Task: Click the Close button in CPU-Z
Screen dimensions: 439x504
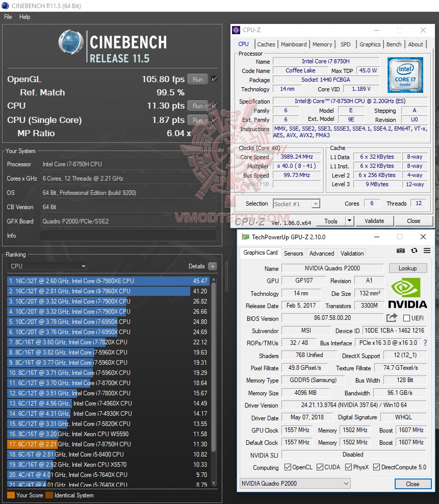Action: 414,221
